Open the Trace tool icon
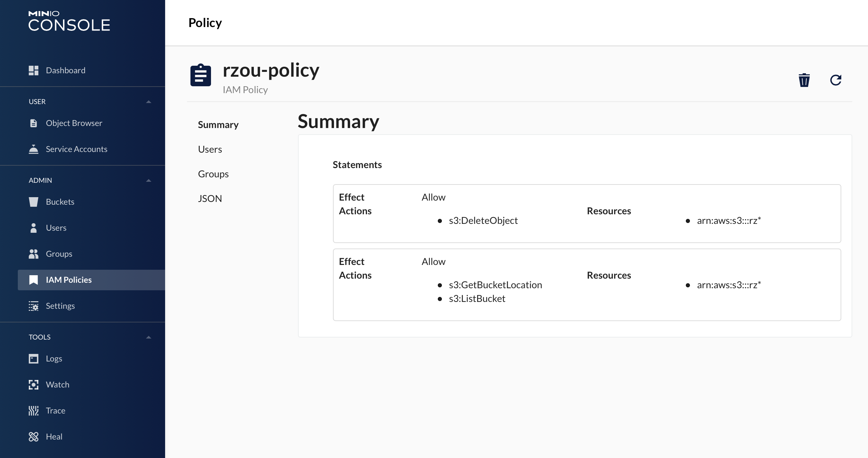868x458 pixels. click(x=34, y=411)
